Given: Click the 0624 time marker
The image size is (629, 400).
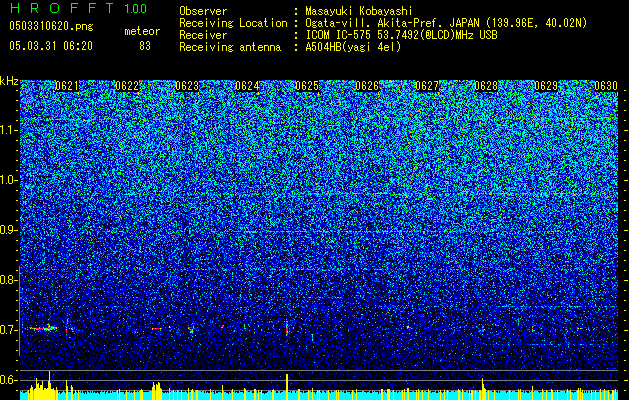Looking at the screenshot, I should tap(247, 86).
